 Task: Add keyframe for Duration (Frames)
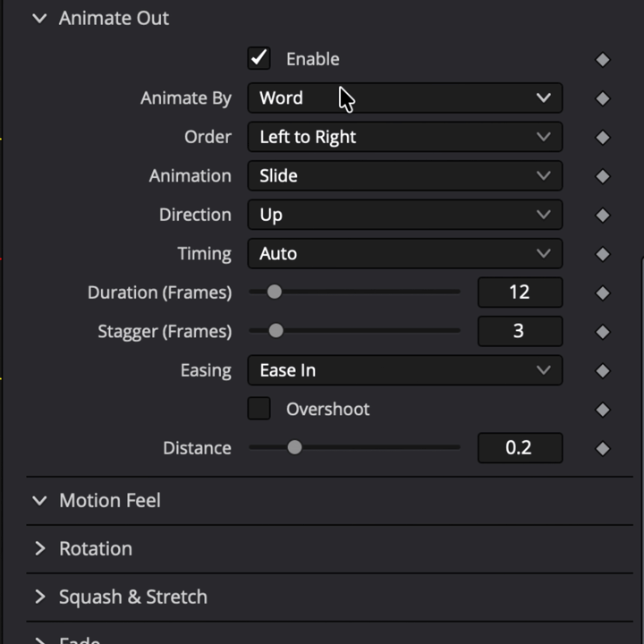[603, 293]
